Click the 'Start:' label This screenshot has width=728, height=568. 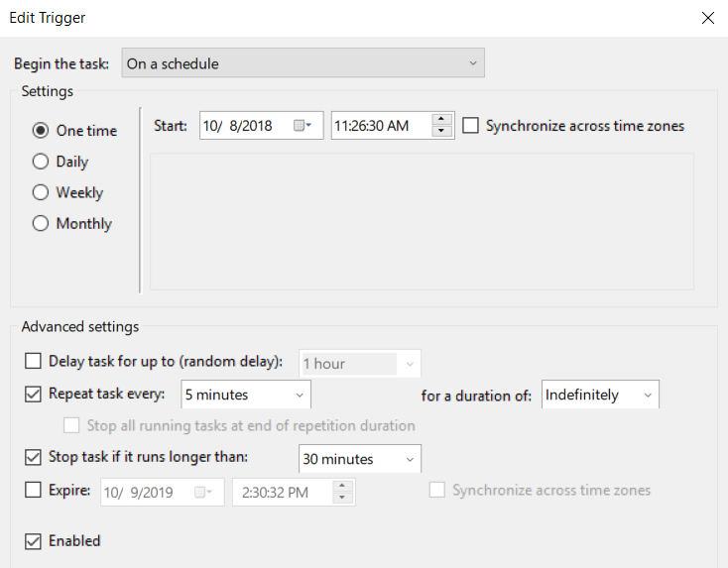(x=171, y=126)
